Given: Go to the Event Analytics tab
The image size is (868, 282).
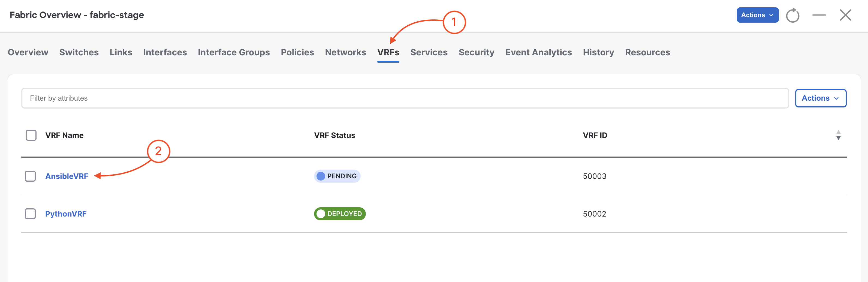Looking at the screenshot, I should pyautogui.click(x=538, y=52).
